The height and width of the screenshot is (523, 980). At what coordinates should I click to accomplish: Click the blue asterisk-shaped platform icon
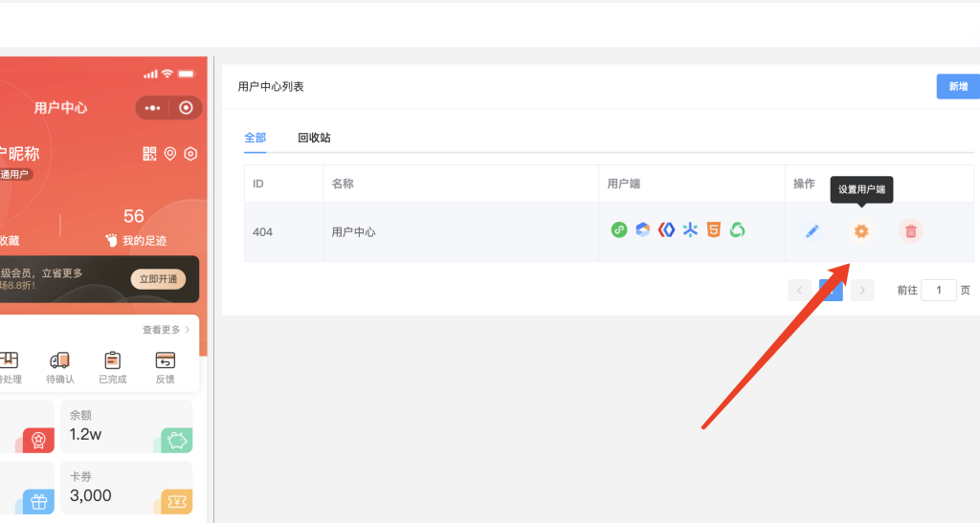point(690,229)
